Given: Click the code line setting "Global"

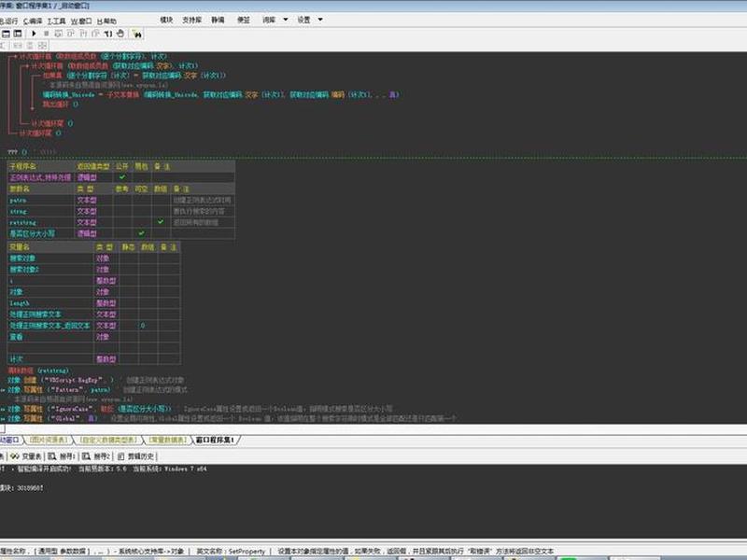Looking at the screenshot, I should [x=231, y=418].
